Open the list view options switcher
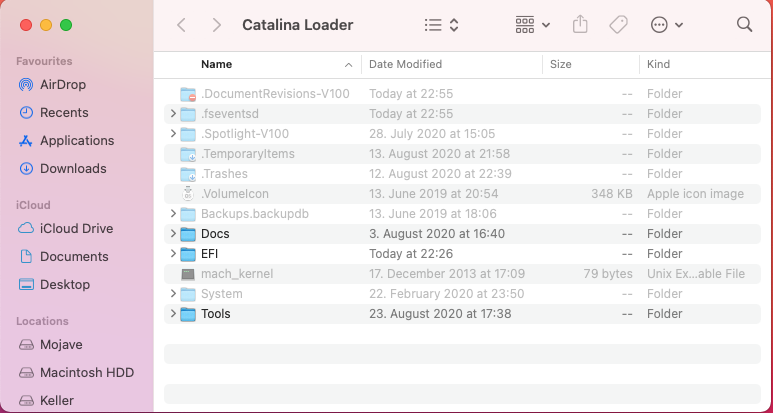The width and height of the screenshot is (773, 413). (441, 25)
